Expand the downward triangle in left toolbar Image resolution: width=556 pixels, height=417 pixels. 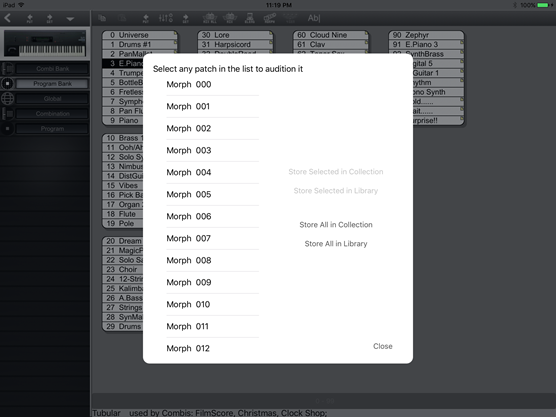pos(70,19)
